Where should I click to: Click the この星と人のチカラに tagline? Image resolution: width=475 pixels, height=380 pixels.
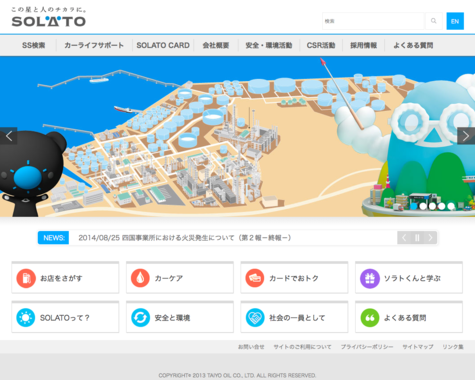[49, 10]
